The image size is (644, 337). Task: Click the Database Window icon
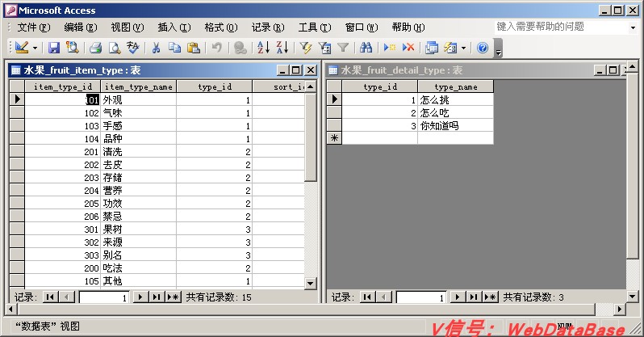point(432,48)
